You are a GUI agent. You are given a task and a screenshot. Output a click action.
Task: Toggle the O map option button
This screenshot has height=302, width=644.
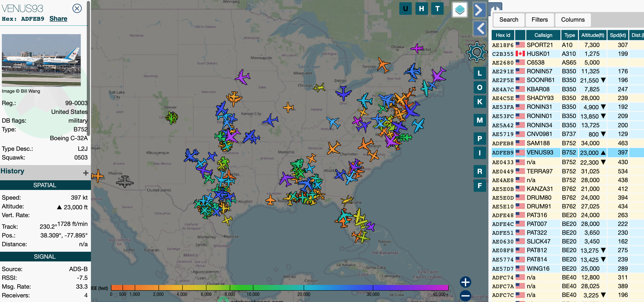pos(479,87)
